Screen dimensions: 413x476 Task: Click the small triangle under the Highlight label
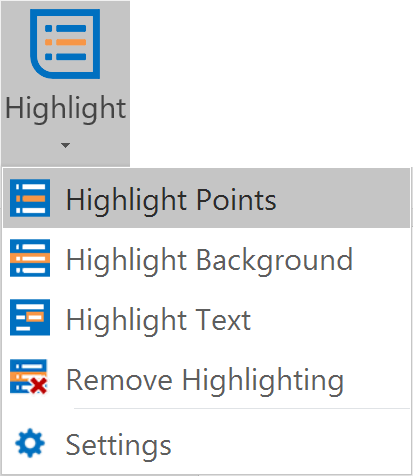tap(65, 145)
